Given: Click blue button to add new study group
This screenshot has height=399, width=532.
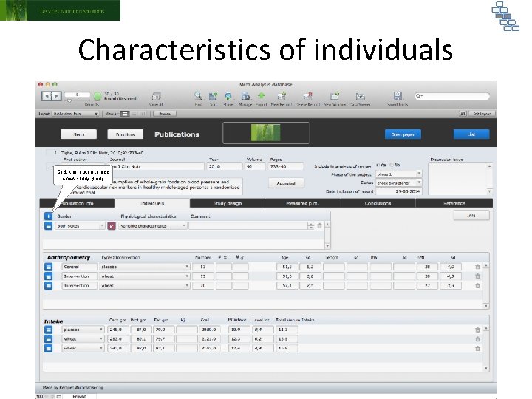Looking at the screenshot, I should 49,216.
